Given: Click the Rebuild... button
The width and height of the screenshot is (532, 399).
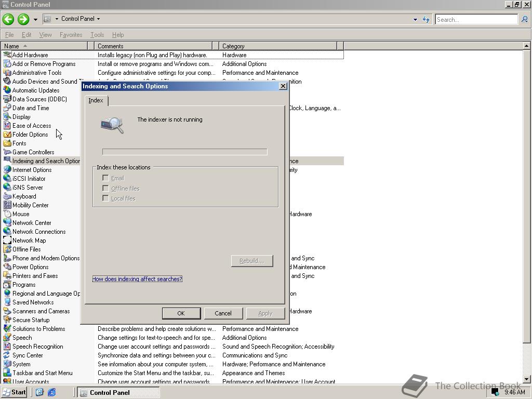Looking at the screenshot, I should pos(252,261).
